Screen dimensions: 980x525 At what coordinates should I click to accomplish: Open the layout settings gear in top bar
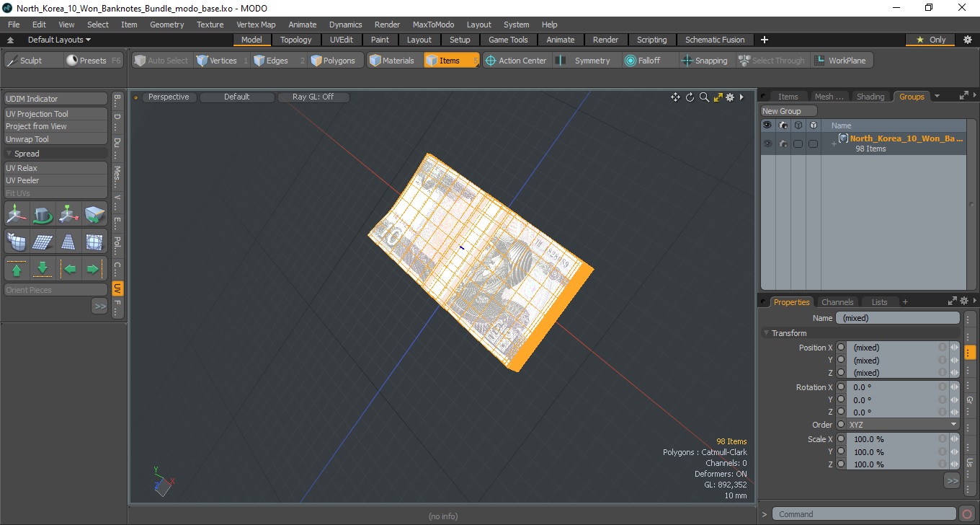pos(968,40)
